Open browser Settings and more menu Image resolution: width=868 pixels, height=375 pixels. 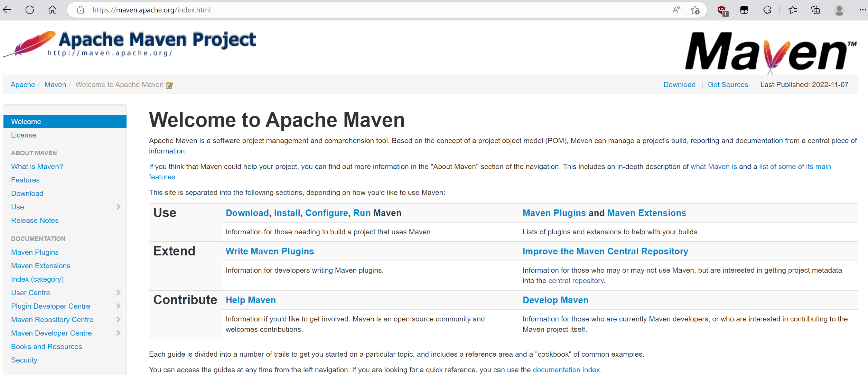pos(862,10)
